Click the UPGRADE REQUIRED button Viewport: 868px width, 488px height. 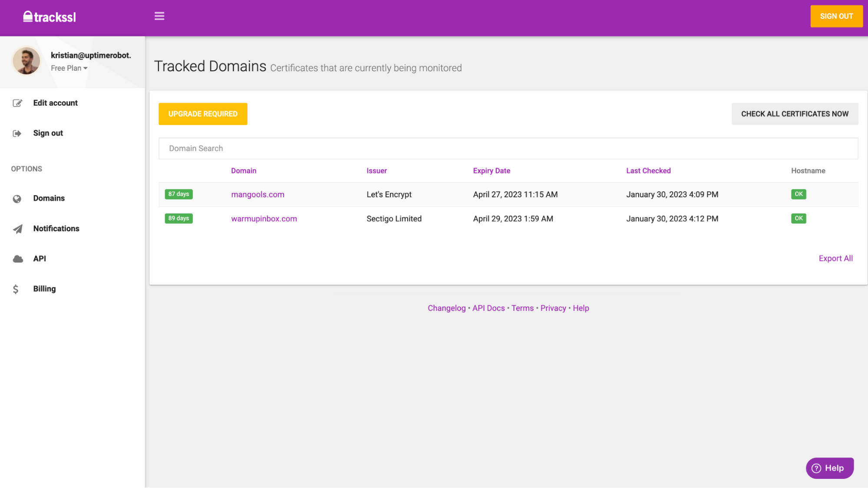[203, 114]
